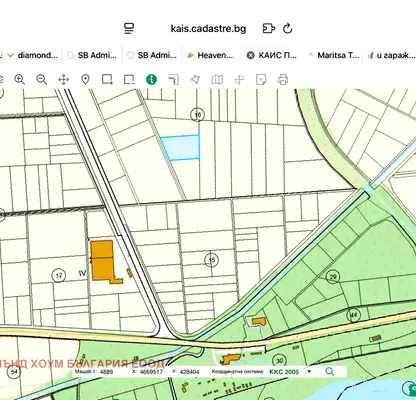Click the green coordinate search magnifier
Screen dimensions: 416x400
click(330, 372)
